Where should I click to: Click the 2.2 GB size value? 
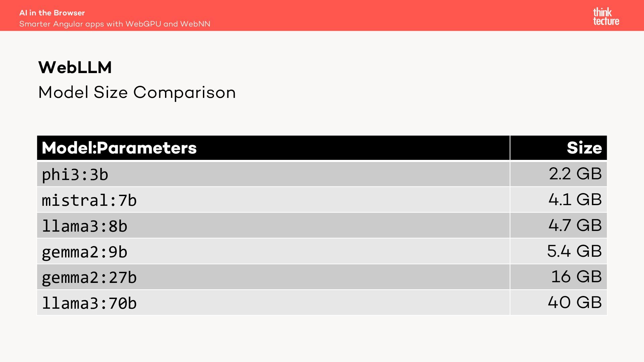(x=575, y=174)
